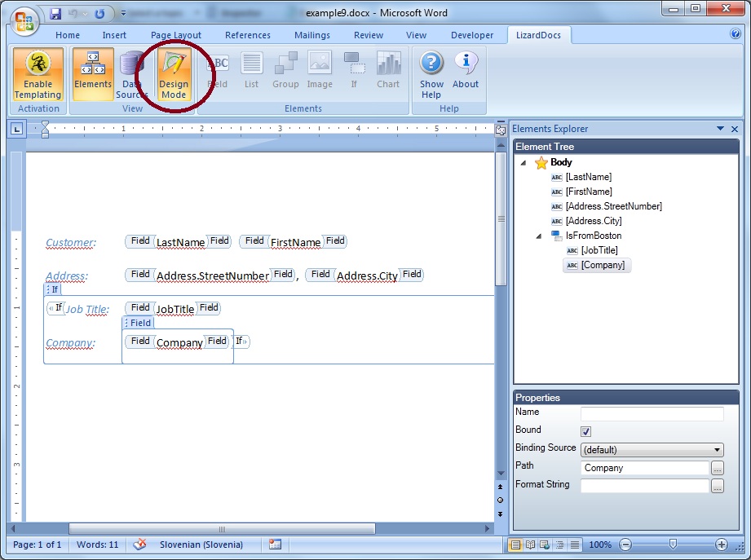Click the tab selector at ruler corner
Image resolution: width=751 pixels, height=560 pixels.
pyautogui.click(x=17, y=129)
